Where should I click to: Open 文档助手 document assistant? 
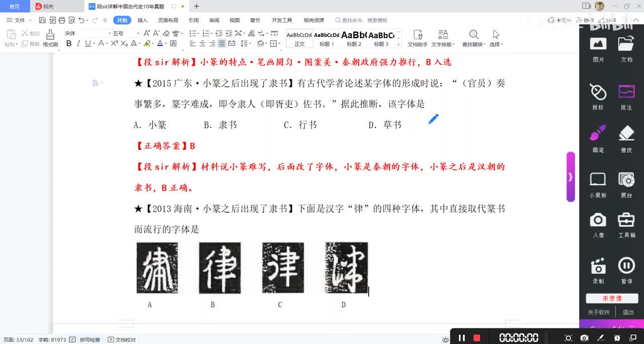[x=417, y=38]
